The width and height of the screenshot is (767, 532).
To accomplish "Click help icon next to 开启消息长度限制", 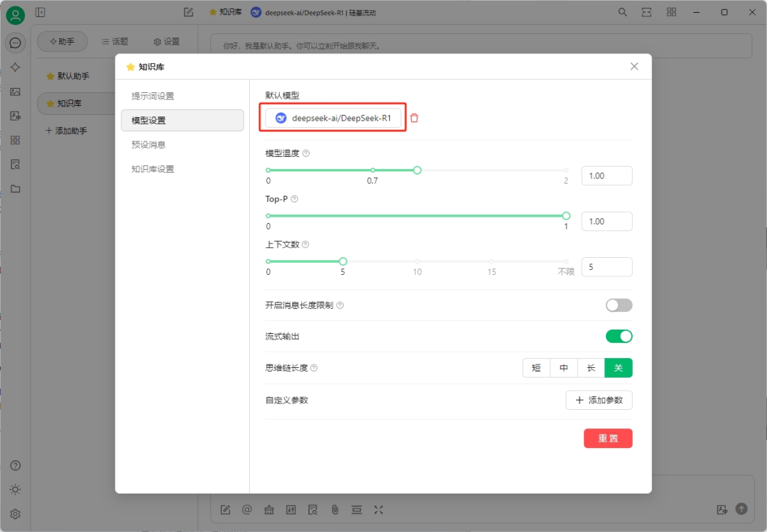I will coord(340,305).
